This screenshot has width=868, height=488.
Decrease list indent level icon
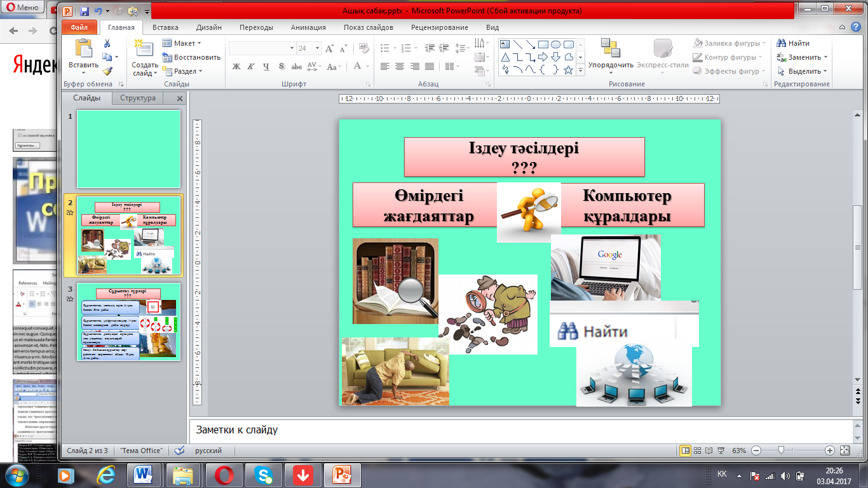(x=430, y=48)
